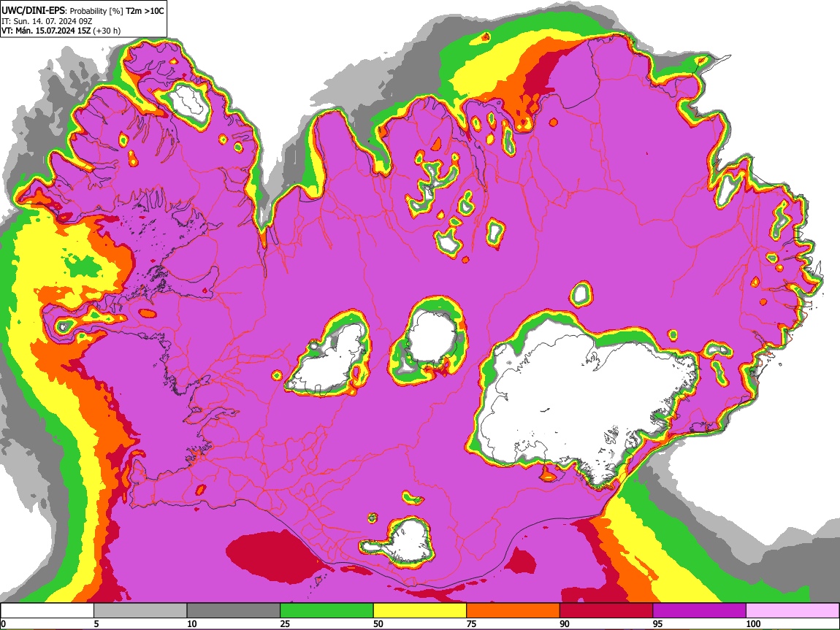Image resolution: width=840 pixels, height=630 pixels.
Task: Click the light pink legend swatch after 100
Action: click(x=793, y=611)
